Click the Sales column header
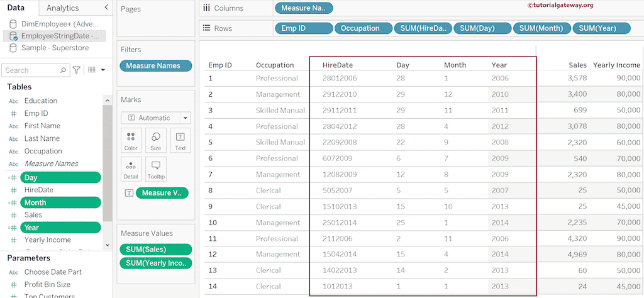This screenshot has width=644, height=298. click(578, 65)
